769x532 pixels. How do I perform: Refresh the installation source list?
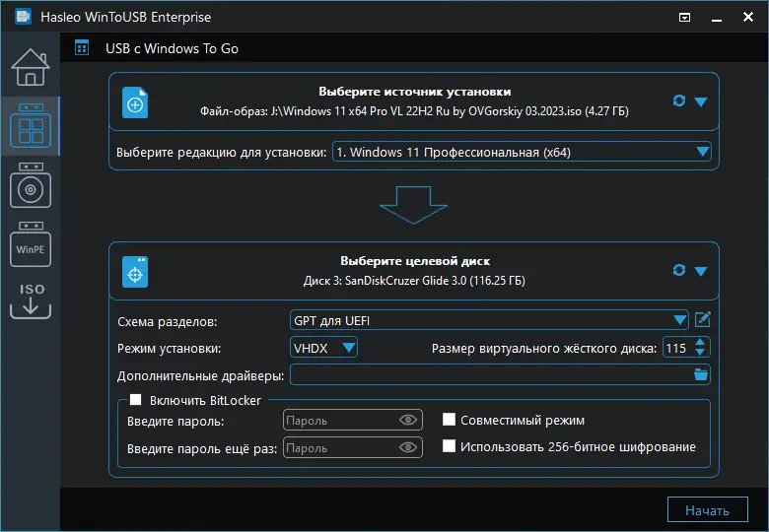[678, 100]
